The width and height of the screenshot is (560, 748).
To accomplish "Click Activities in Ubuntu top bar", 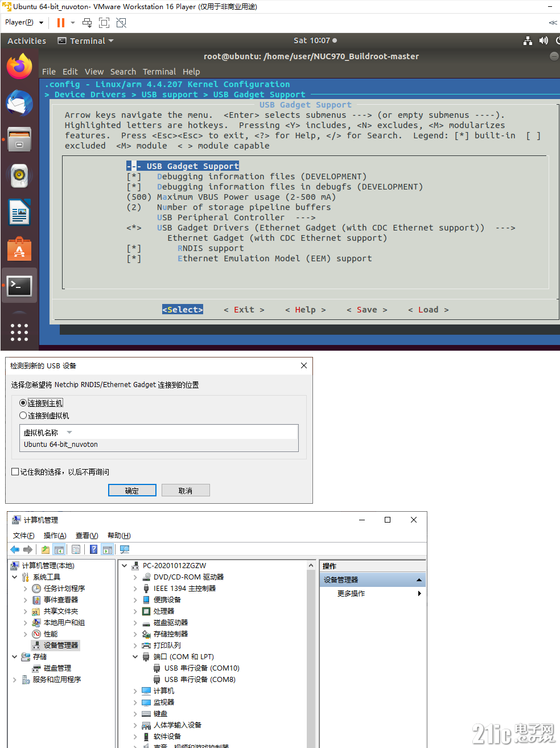I will click(x=27, y=41).
